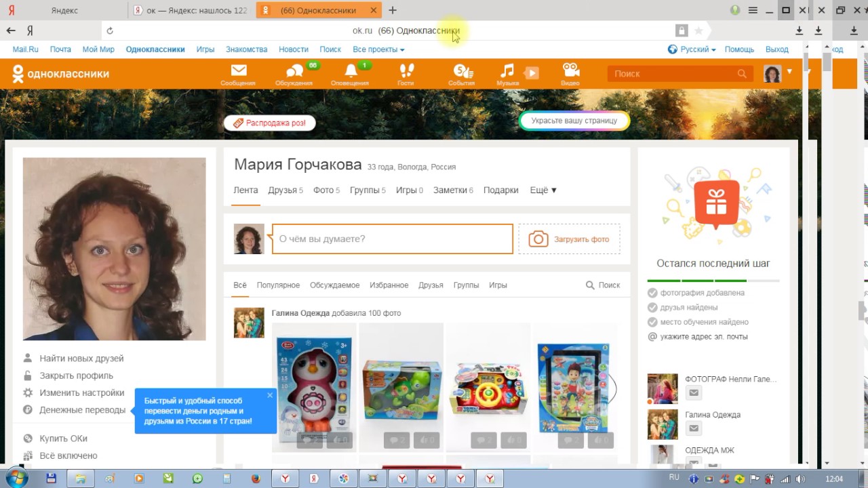The width and height of the screenshot is (868, 488).
Task: Click укажите адрес эл. почты
Action: [704, 337]
